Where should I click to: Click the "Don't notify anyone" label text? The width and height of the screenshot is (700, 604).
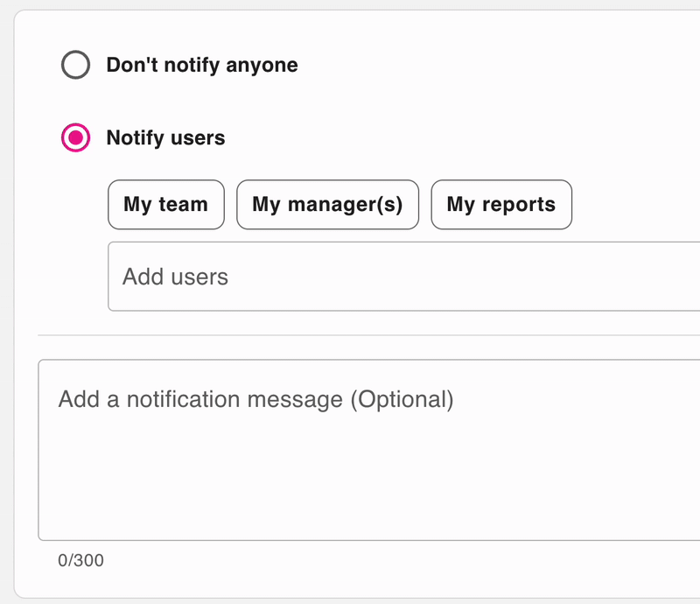(201, 66)
